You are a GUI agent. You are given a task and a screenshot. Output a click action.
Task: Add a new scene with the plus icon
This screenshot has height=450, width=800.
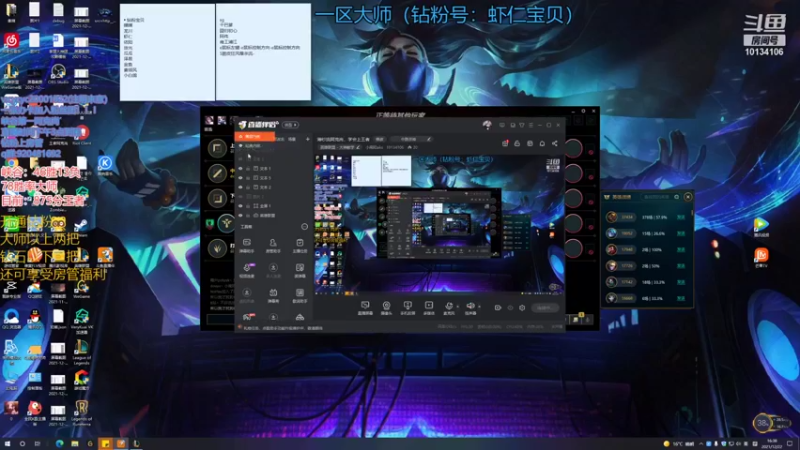308,139
